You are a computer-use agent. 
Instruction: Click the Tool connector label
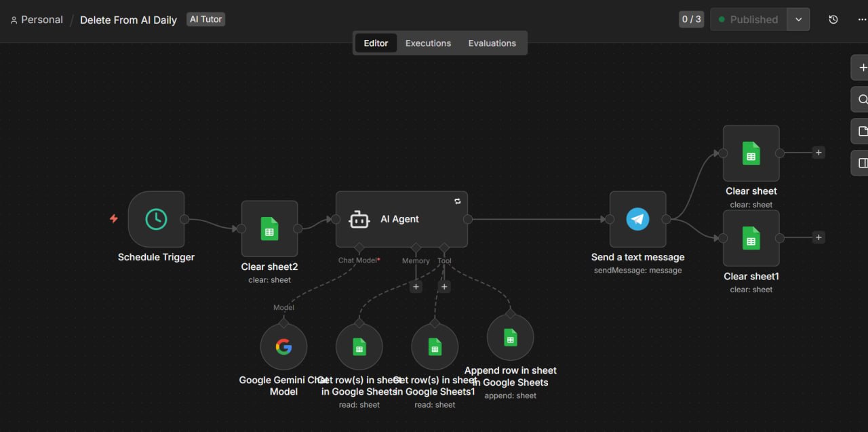pos(444,260)
